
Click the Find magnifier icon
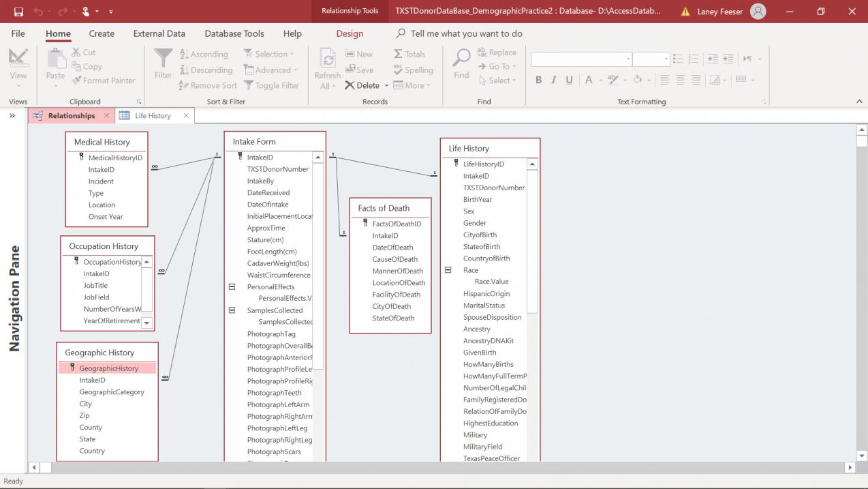(461, 59)
